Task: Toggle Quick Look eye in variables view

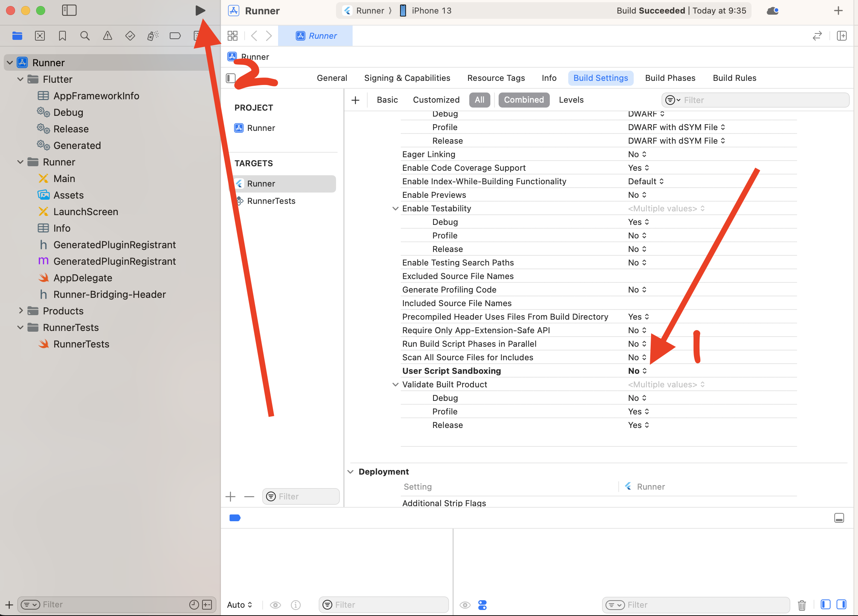Action: pos(275,605)
